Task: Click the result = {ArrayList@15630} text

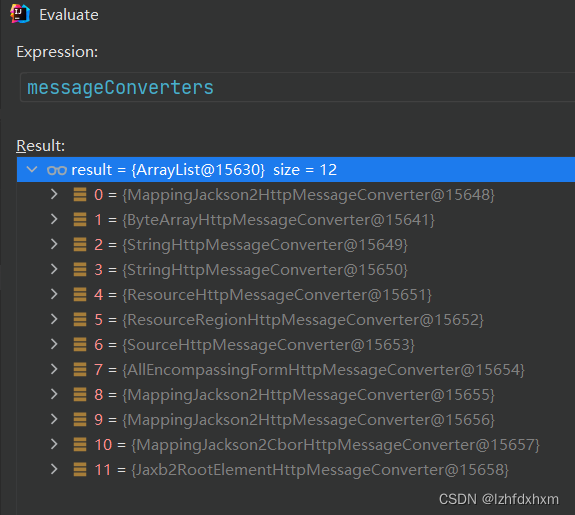Action: [x=168, y=170]
